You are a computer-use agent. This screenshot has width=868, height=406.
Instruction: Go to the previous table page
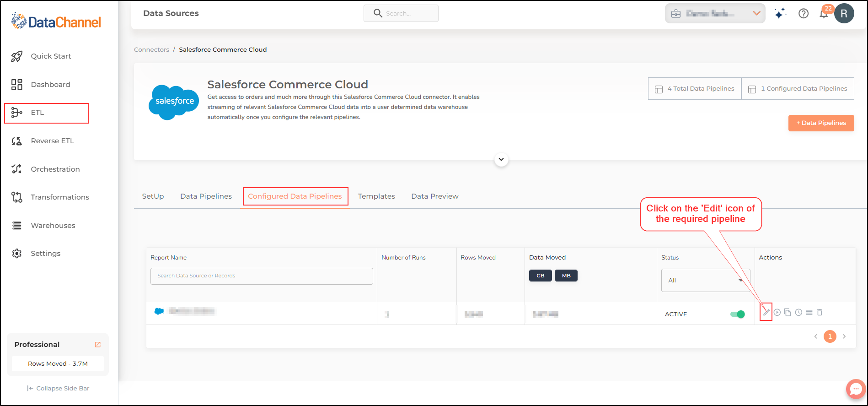pyautogui.click(x=815, y=336)
